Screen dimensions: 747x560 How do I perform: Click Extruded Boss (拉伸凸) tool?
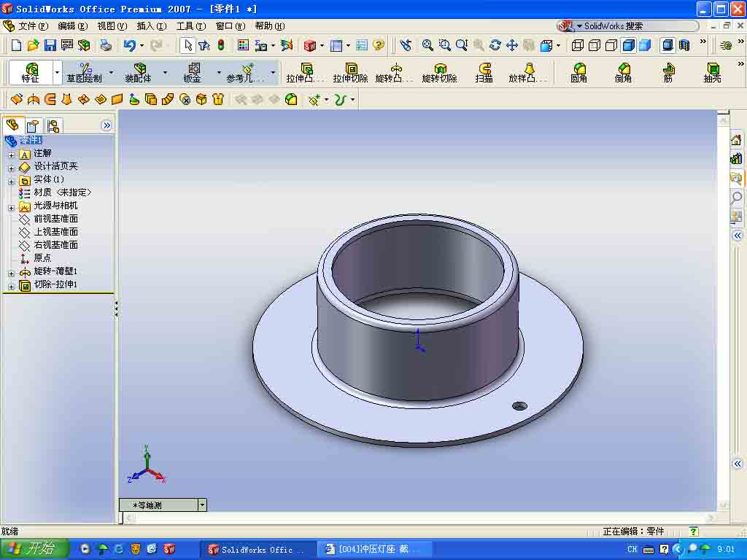coord(305,73)
